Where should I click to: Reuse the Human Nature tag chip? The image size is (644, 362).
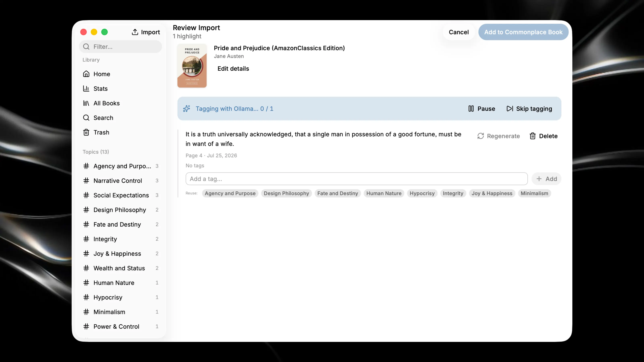(x=384, y=193)
